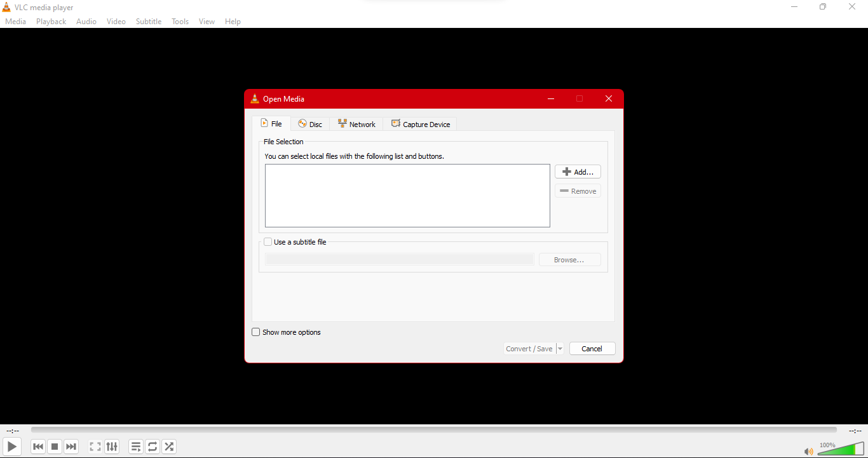Click the remaining time label at right
Image resolution: width=868 pixels, height=458 pixels.
click(855, 431)
